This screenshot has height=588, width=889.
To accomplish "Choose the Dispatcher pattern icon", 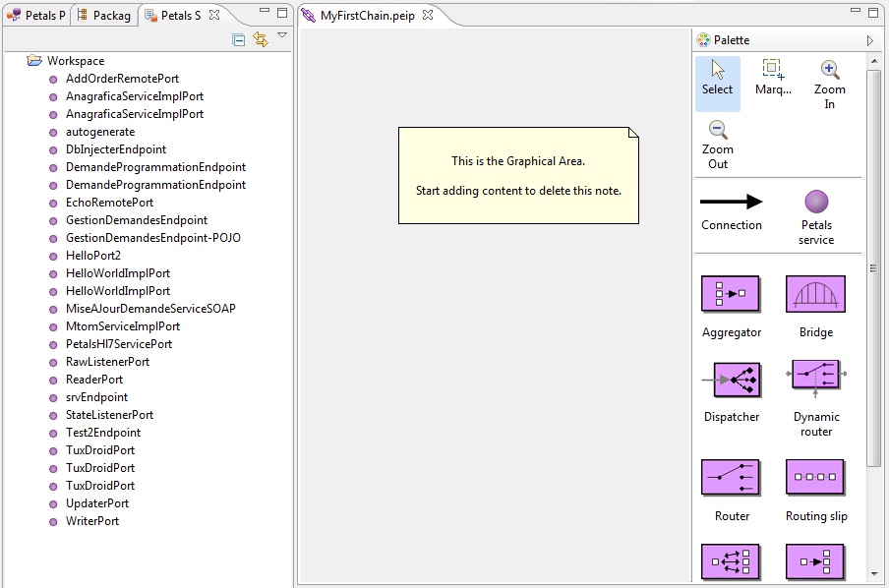I will [730, 379].
